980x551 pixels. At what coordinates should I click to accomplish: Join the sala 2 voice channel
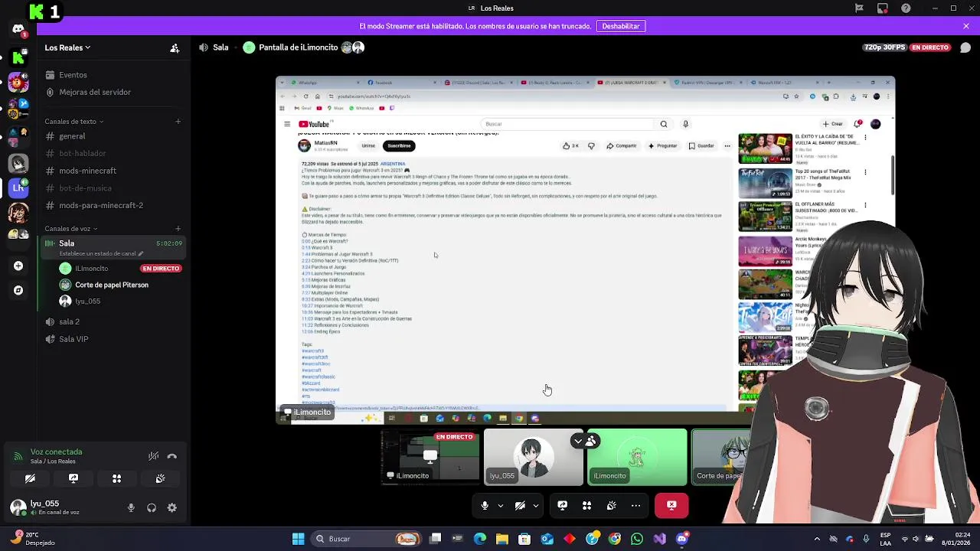[x=113, y=321]
